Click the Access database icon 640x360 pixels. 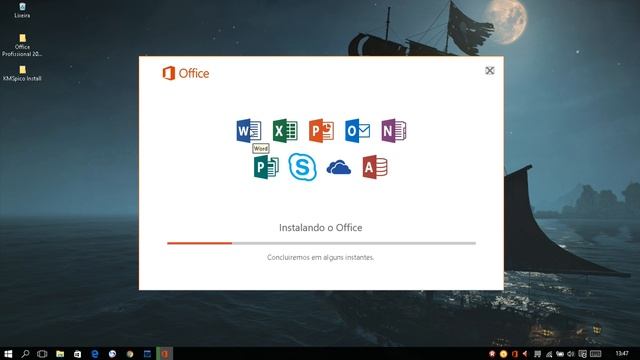pos(375,167)
